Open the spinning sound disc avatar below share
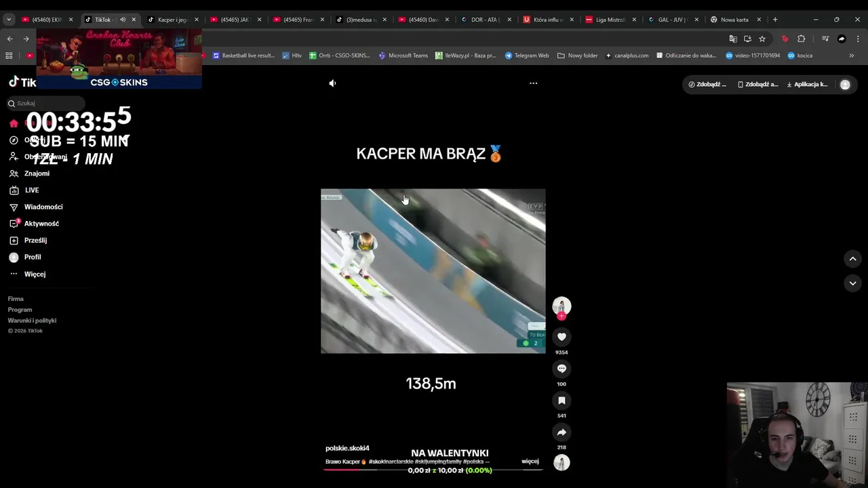Image resolution: width=868 pixels, height=488 pixels. coord(561,462)
